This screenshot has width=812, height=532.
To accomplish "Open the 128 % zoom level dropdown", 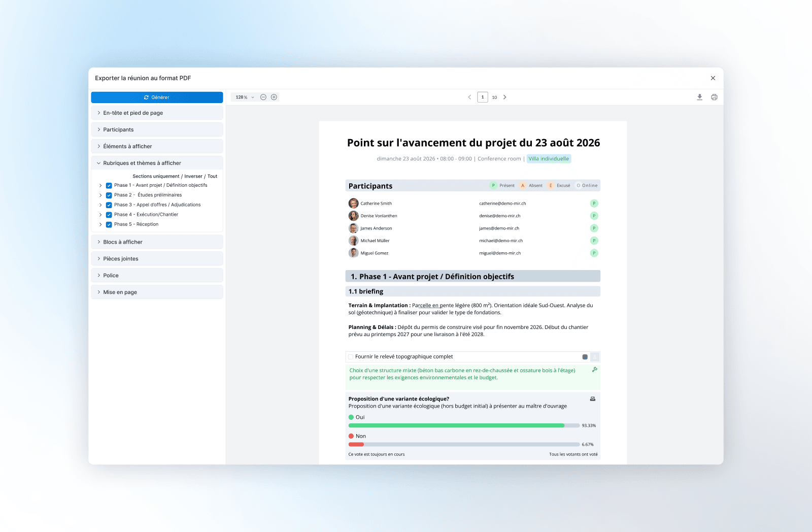I will (245, 97).
